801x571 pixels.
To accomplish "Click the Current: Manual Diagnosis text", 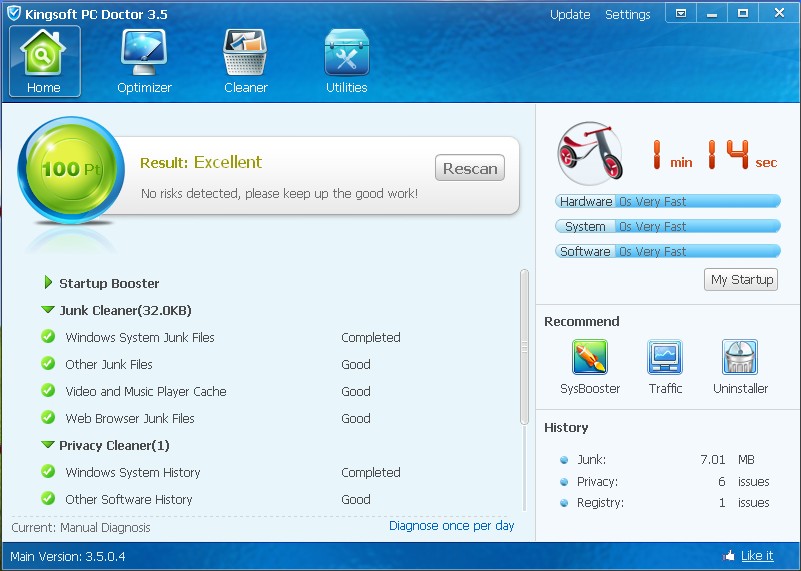I will click(81, 528).
